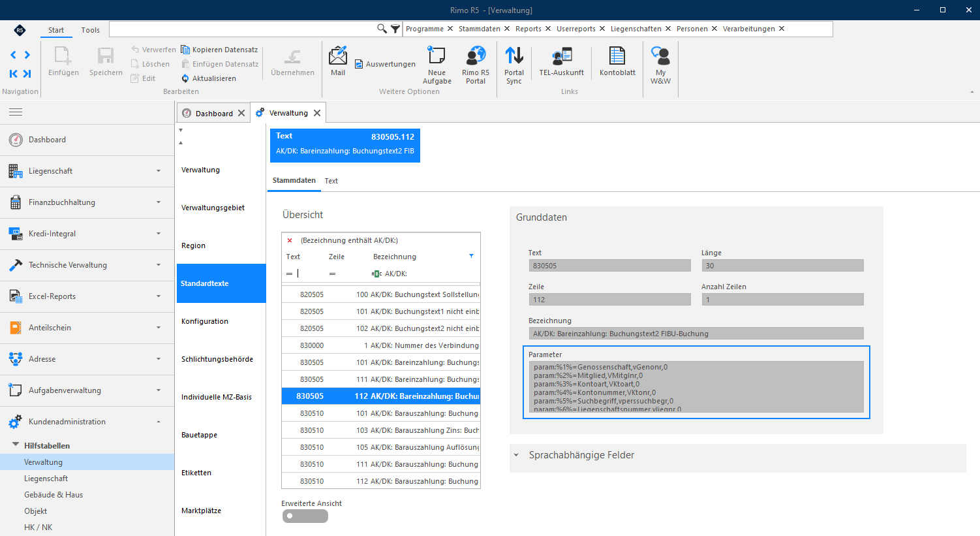Toggle the Erweiterte Ansicht switch

pyautogui.click(x=305, y=516)
